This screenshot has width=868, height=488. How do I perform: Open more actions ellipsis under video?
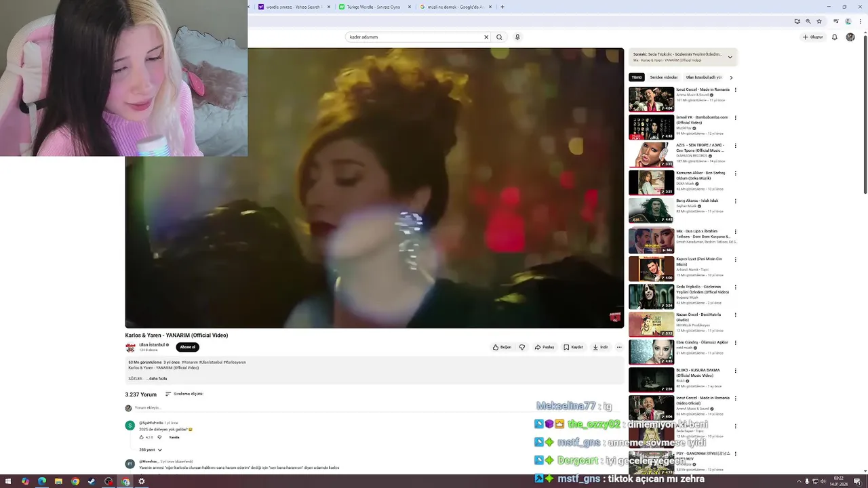point(619,347)
